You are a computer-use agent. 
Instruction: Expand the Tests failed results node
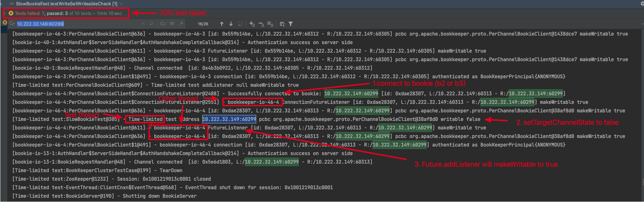[x=5, y=13]
